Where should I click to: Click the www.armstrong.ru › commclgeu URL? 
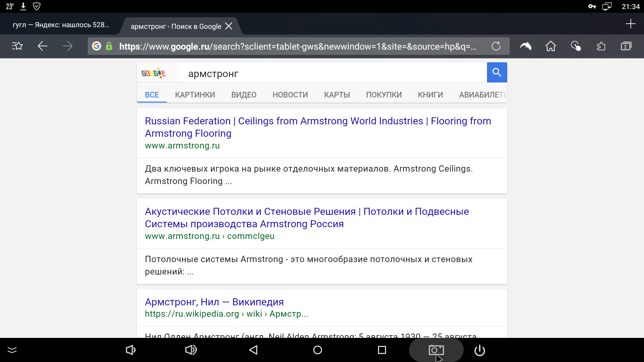point(210,236)
